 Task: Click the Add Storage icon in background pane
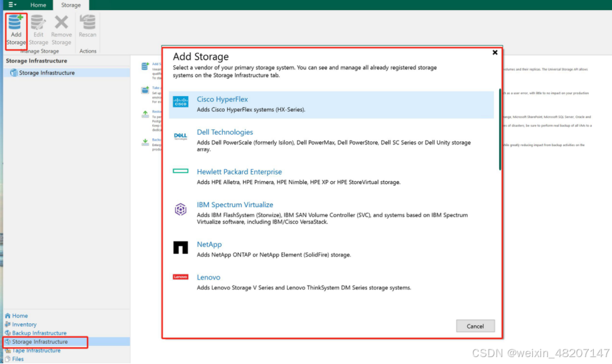point(145,66)
